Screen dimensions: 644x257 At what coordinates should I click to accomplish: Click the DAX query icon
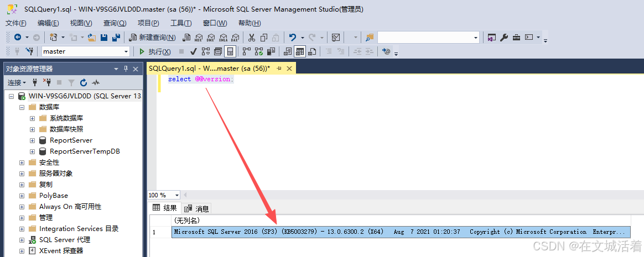[x=235, y=38]
